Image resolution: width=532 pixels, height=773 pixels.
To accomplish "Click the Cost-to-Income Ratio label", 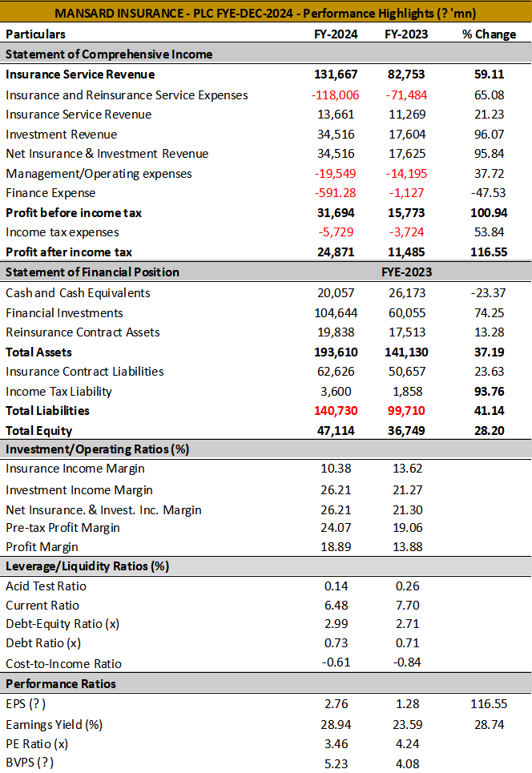I will point(63,664).
